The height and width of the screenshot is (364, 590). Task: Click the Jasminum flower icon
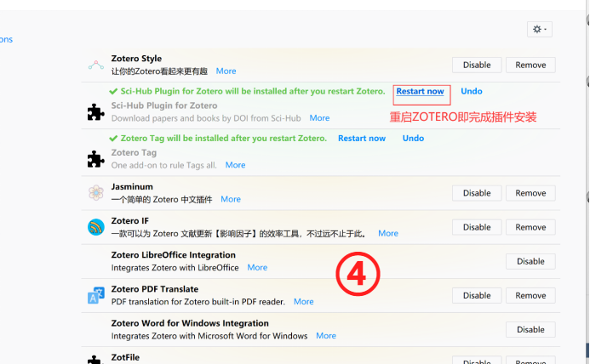(96, 192)
